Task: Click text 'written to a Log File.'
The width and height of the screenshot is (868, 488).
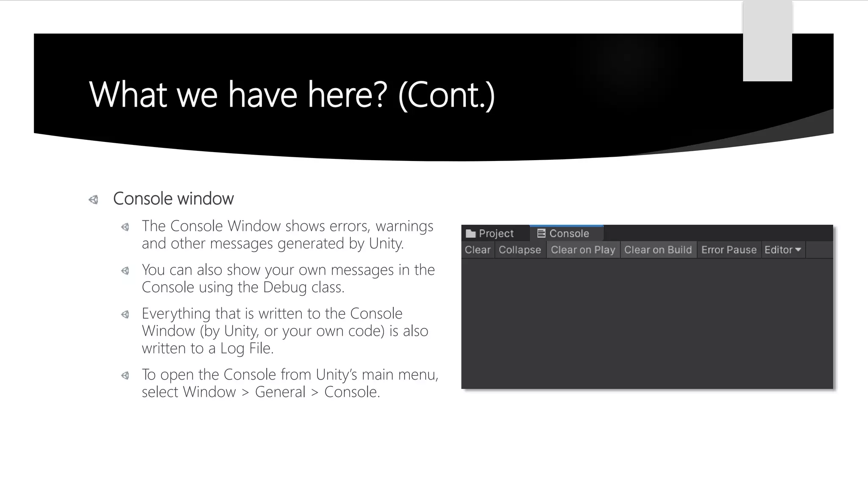Action: [208, 348]
